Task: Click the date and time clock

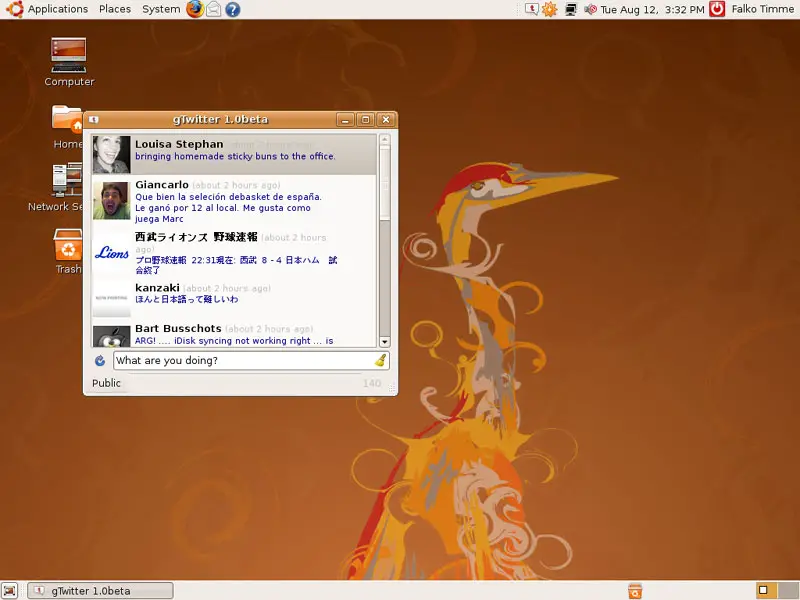Action: click(652, 9)
